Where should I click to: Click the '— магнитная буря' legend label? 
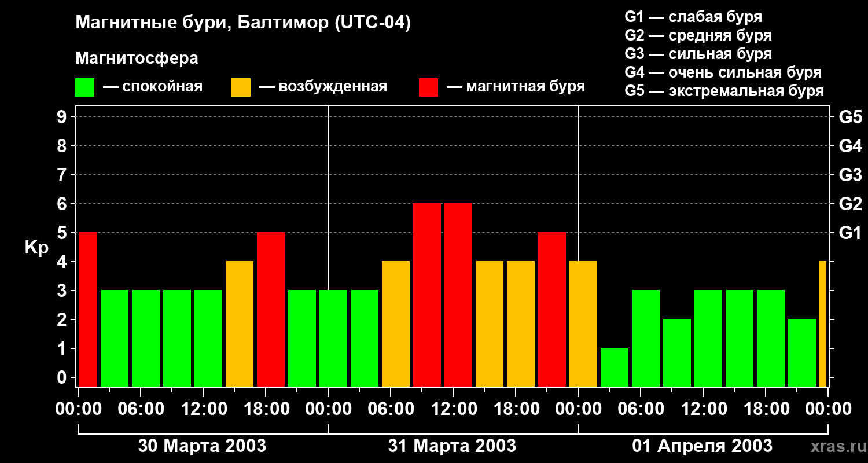516,87
